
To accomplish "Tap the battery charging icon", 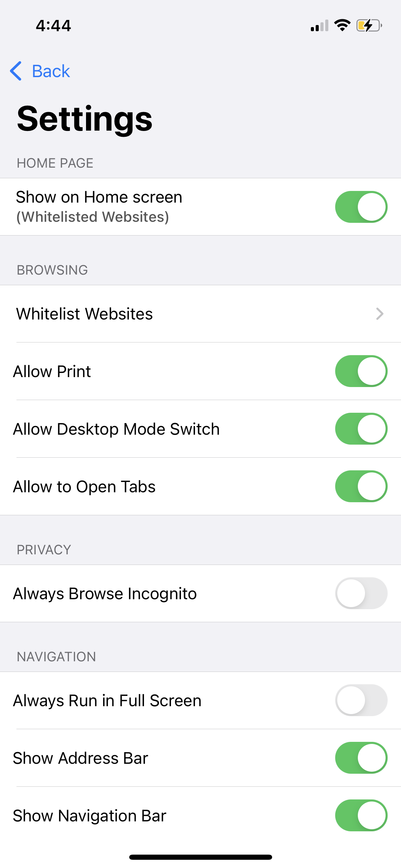I will (369, 25).
